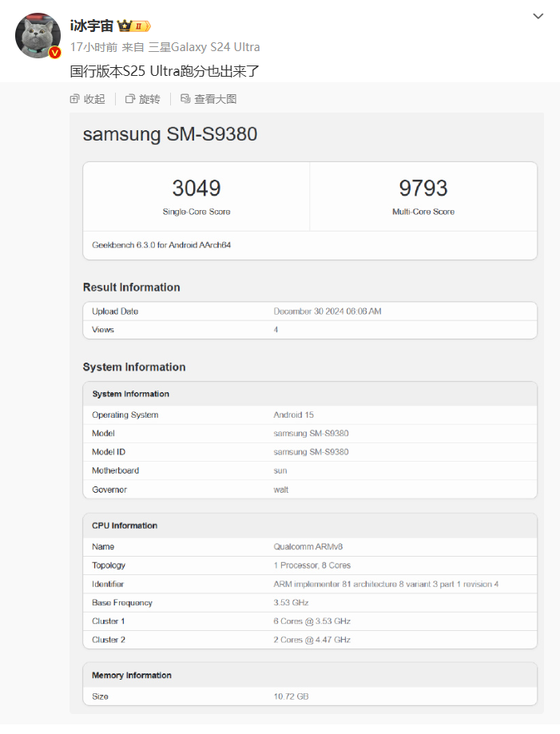Viewport: 560px width, 734px height.
Task: Click the samsung SM-S9380 heading
Action: coord(170,134)
